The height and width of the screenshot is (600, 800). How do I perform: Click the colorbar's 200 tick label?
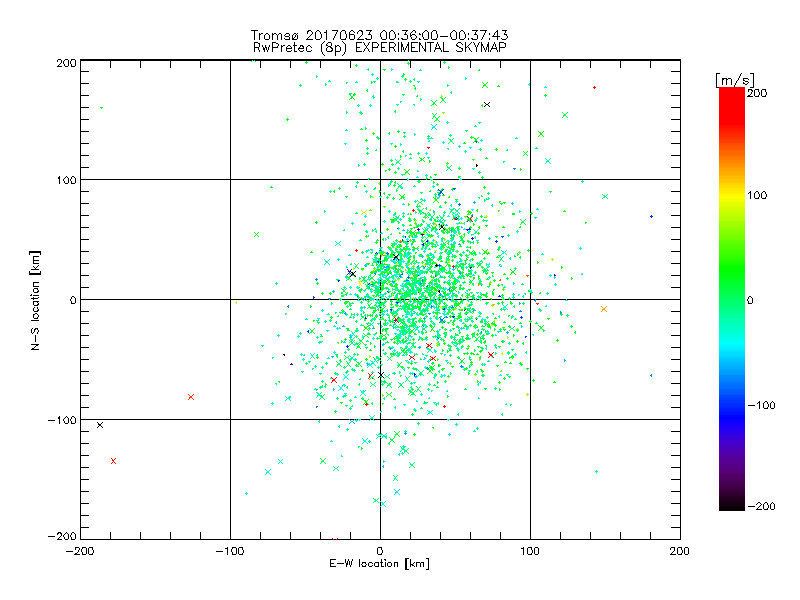coord(757,93)
